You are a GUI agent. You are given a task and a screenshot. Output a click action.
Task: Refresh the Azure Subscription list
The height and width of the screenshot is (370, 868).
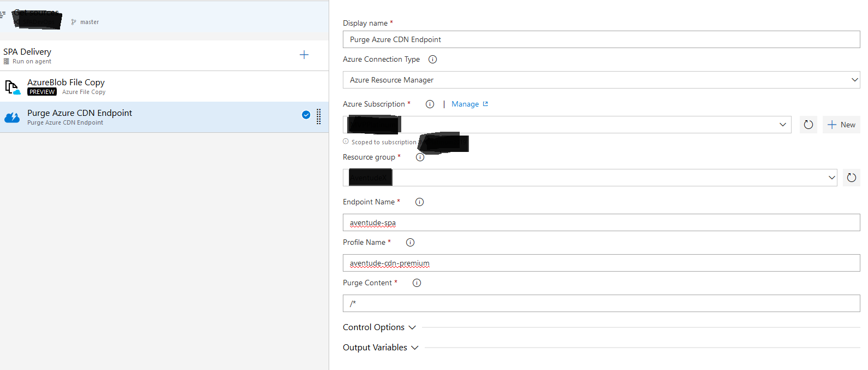808,125
